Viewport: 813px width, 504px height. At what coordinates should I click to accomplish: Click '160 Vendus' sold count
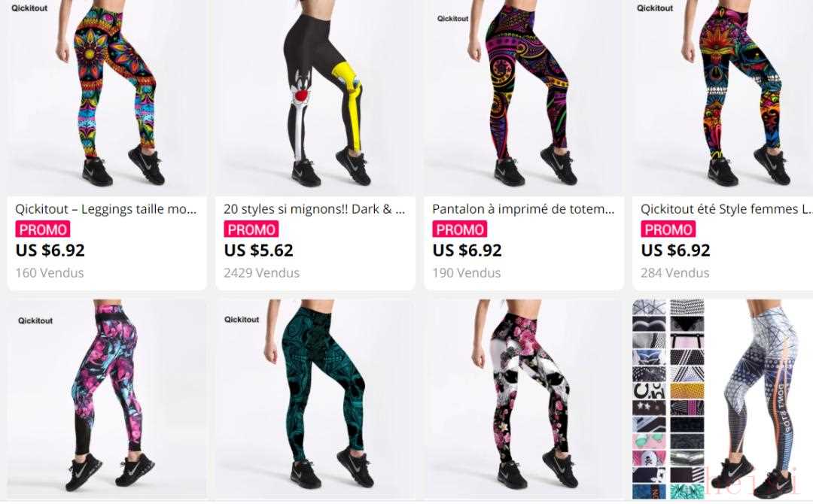point(50,273)
